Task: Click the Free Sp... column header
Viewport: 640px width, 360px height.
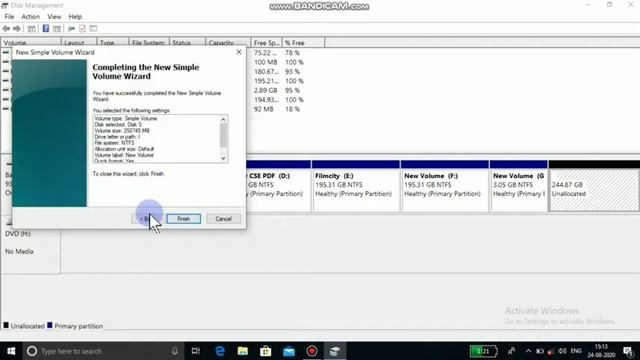Action: (266, 43)
